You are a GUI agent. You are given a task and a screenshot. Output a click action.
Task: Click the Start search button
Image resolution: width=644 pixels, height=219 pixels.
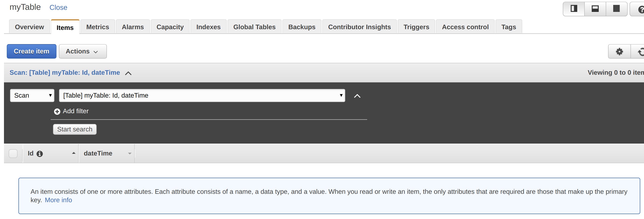[x=75, y=129]
